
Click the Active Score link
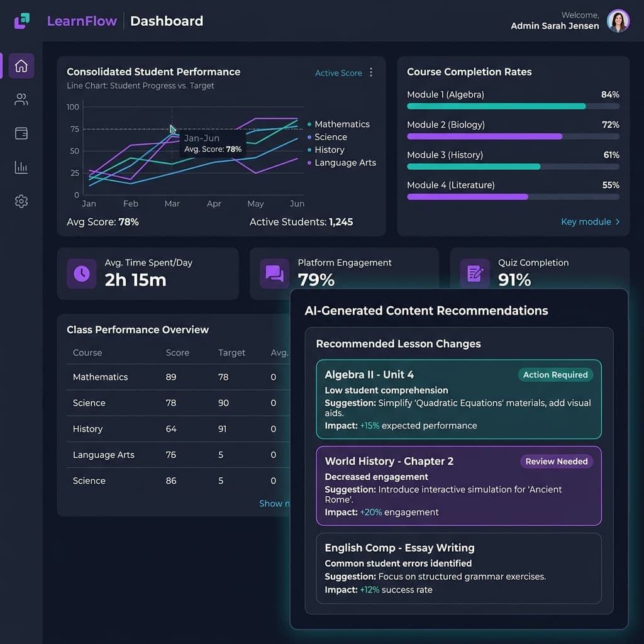[x=338, y=73]
